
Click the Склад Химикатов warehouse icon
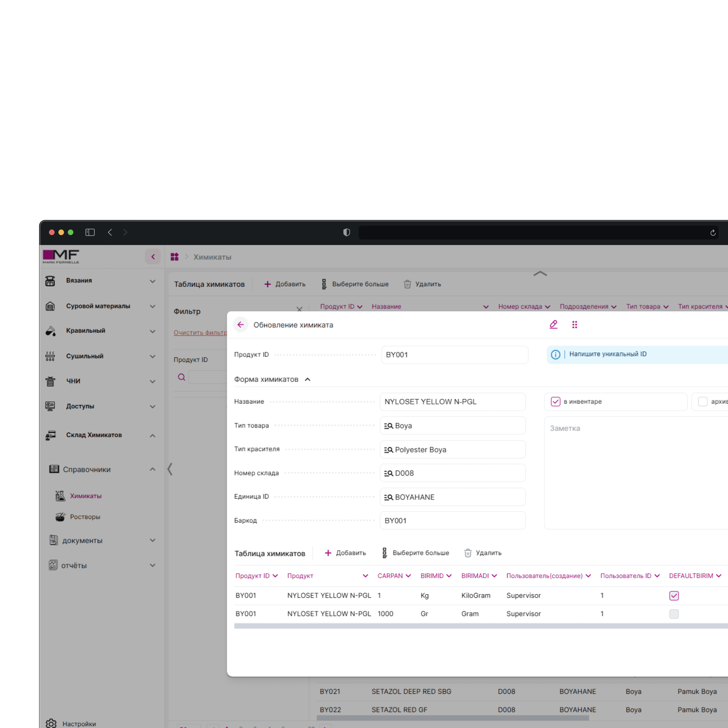[x=51, y=435]
